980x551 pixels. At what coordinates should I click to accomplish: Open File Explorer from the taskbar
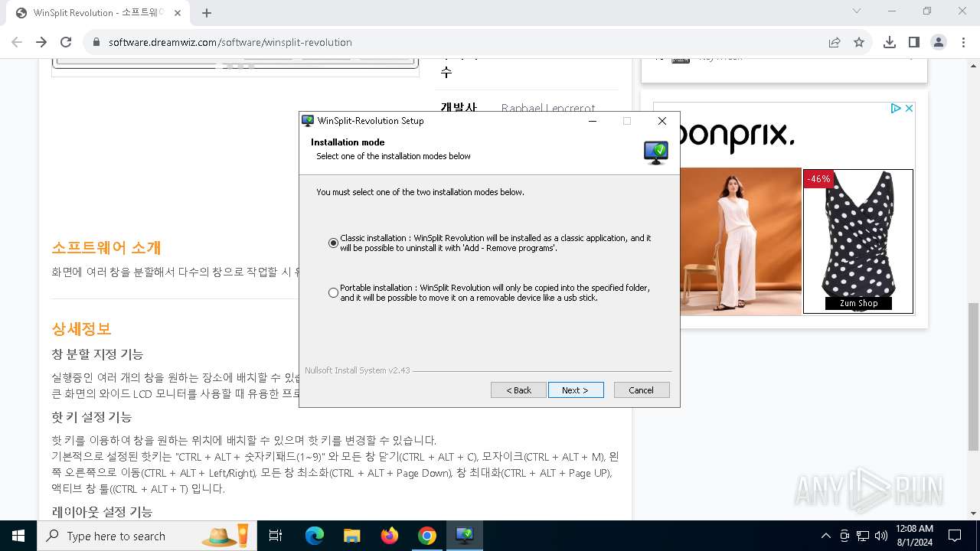click(x=351, y=536)
